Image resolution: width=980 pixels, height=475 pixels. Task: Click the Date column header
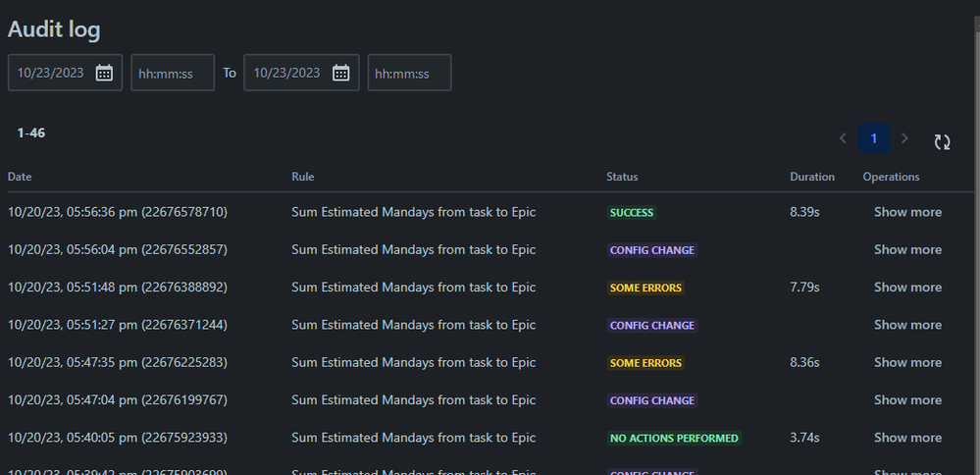click(x=20, y=177)
